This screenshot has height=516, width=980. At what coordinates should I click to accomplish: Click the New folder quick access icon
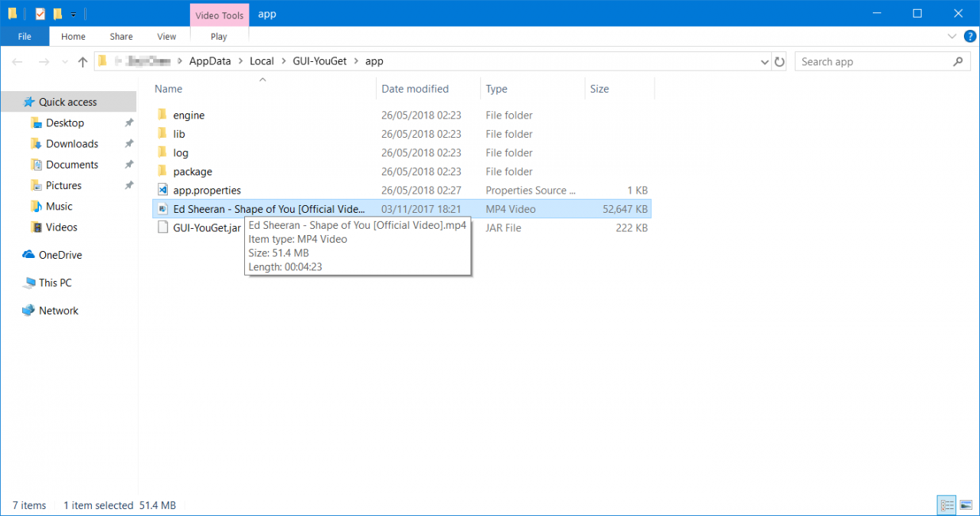[57, 13]
